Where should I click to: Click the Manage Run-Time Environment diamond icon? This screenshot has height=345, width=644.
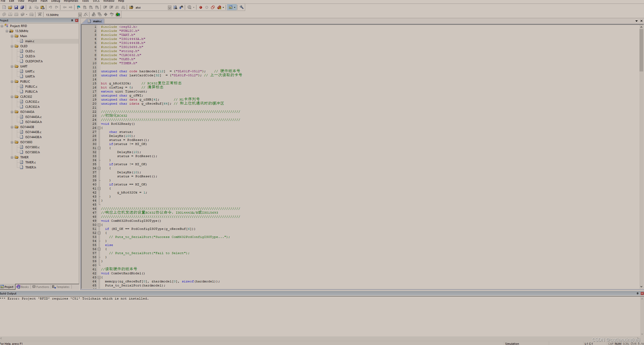(x=106, y=14)
